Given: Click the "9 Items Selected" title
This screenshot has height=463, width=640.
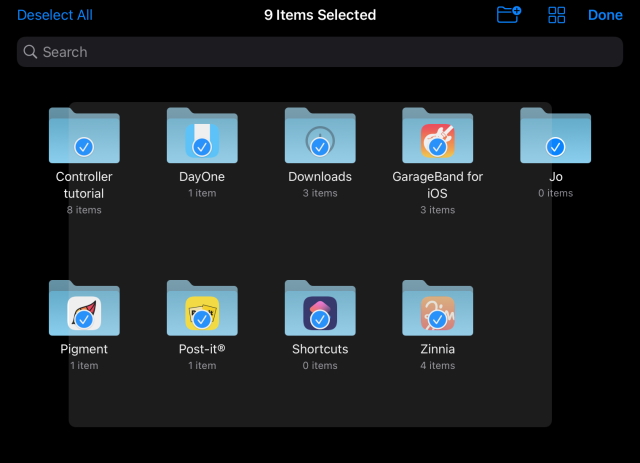Looking at the screenshot, I should click(x=320, y=15).
